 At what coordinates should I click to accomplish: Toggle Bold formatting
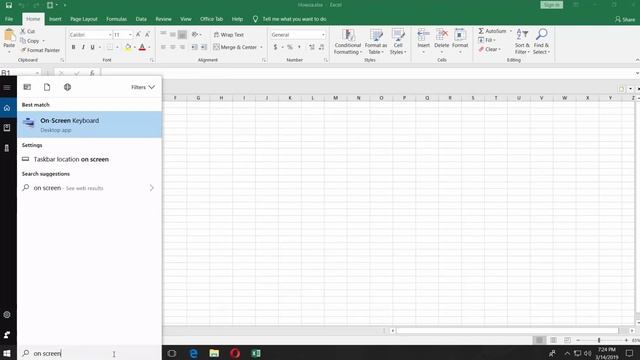73,47
